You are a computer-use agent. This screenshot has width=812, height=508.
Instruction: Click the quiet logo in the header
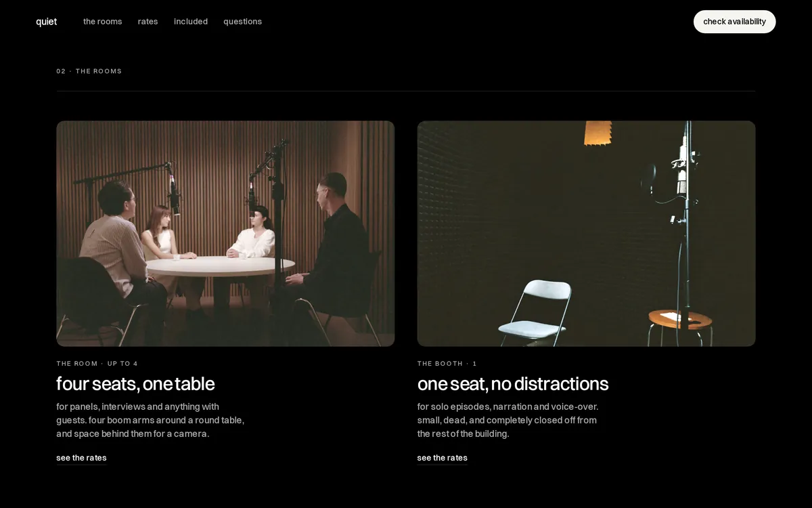tap(46, 22)
